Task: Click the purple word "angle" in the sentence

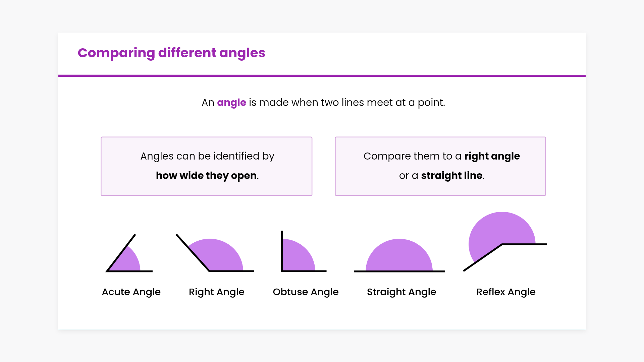Action: tap(231, 103)
